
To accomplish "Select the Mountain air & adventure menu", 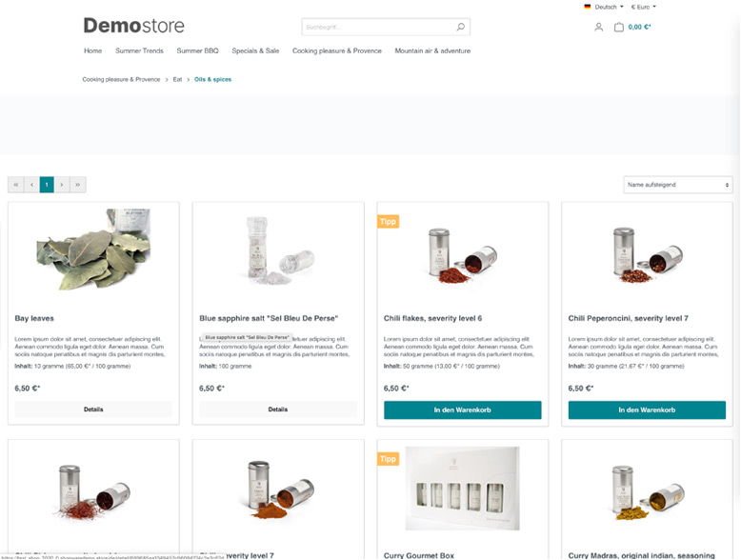I will 432,50.
